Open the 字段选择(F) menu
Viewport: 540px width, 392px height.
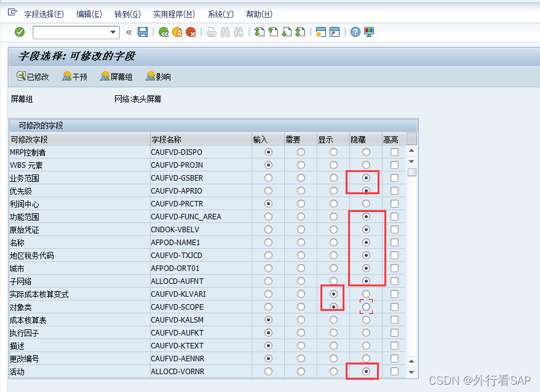pyautogui.click(x=44, y=14)
